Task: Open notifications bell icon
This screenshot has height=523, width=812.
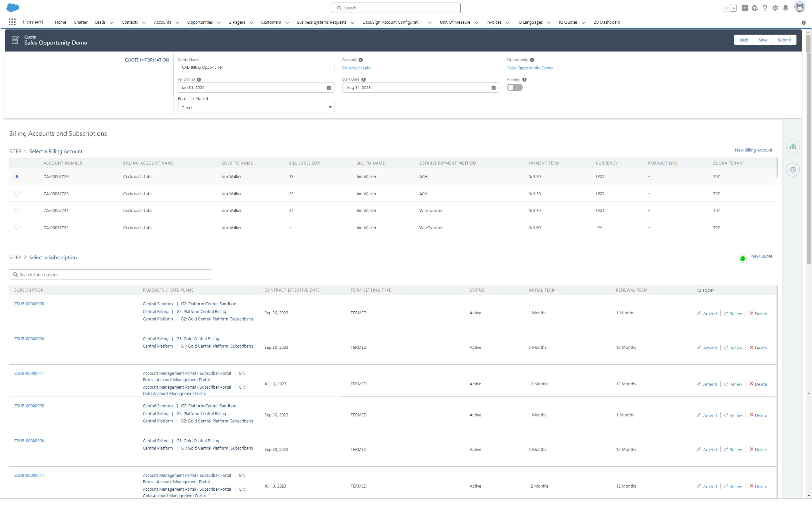Action: pos(785,7)
